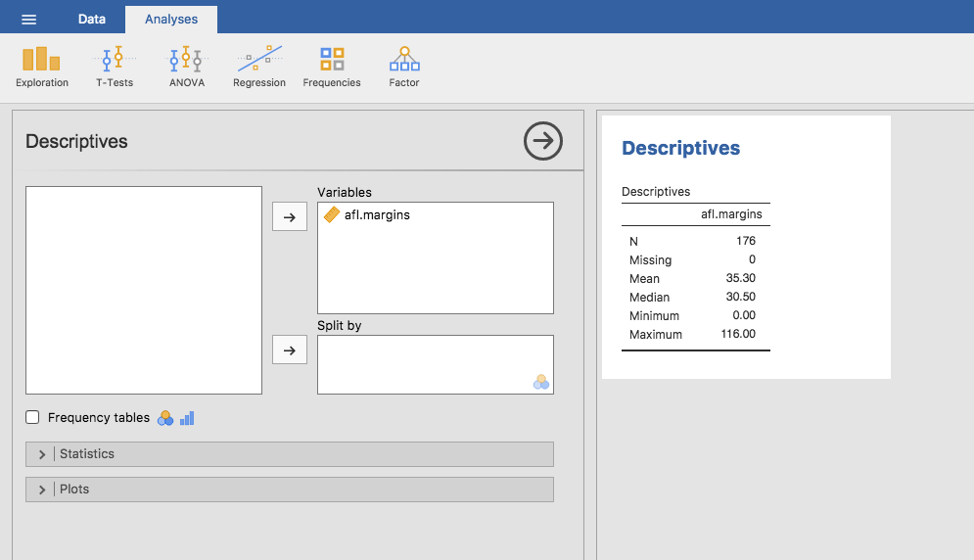
Task: Click ordinal bar icon next to Frequency tables
Action: click(187, 418)
